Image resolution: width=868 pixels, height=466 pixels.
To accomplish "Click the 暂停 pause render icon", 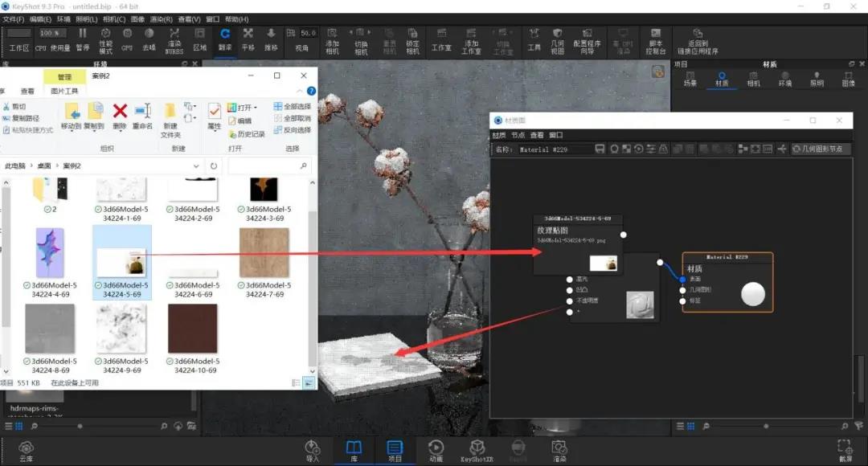I will pyautogui.click(x=83, y=39).
